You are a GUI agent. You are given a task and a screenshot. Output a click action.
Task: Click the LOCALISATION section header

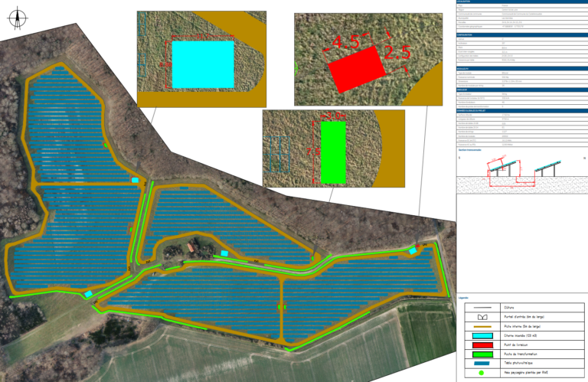tap(467, 2)
